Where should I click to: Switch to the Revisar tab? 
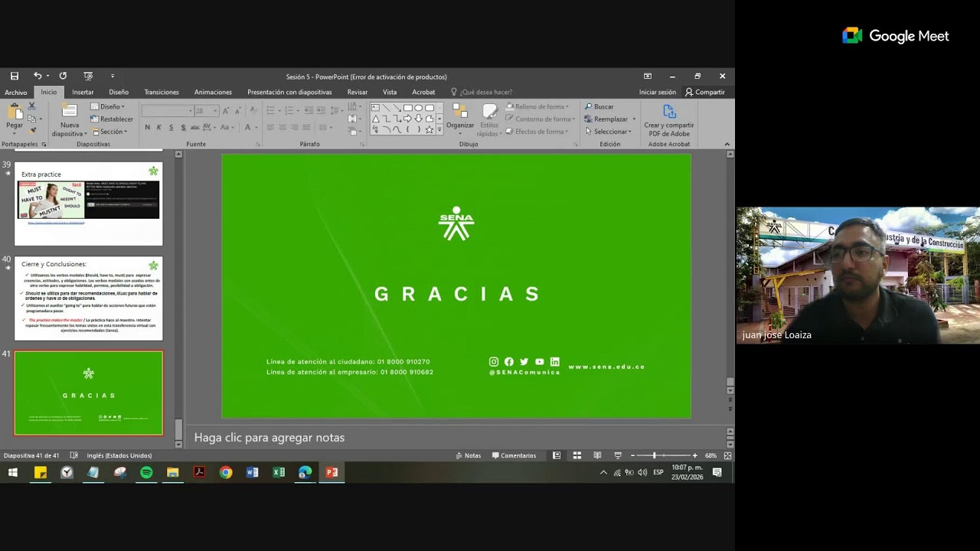[358, 92]
